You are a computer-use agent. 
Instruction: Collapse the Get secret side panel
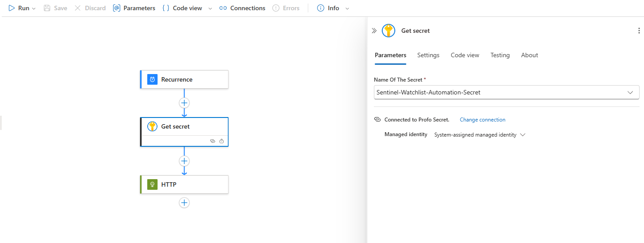[374, 31]
